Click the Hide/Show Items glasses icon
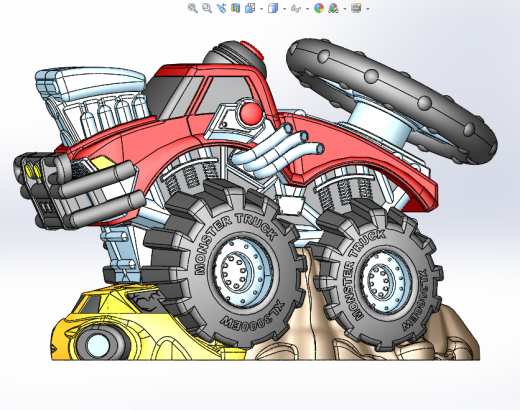 (x=296, y=8)
